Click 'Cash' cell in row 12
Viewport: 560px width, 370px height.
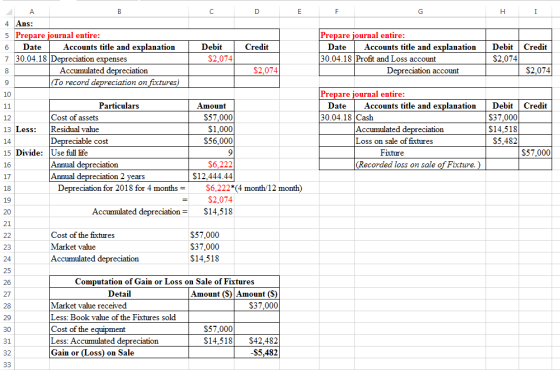click(420, 118)
